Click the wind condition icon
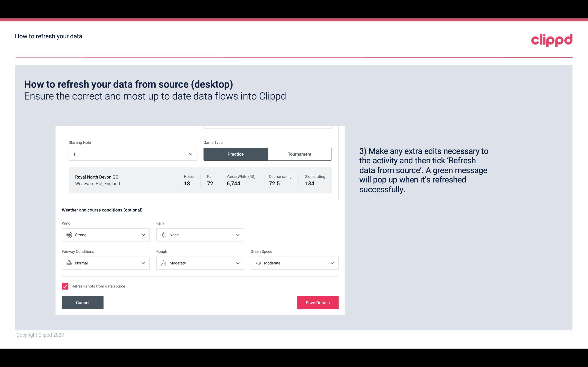This screenshot has width=588, height=367. tap(69, 235)
